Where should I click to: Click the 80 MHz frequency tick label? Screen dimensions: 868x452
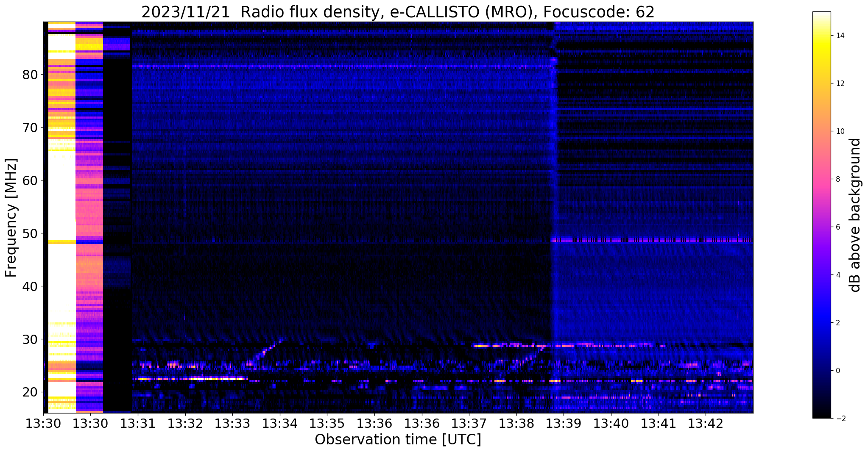click(31, 75)
